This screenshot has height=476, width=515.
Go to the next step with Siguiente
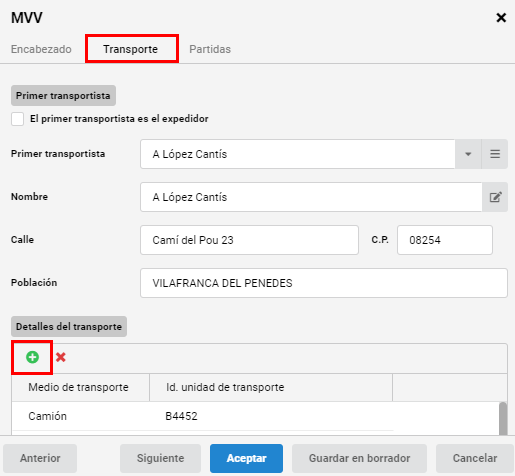click(x=160, y=458)
